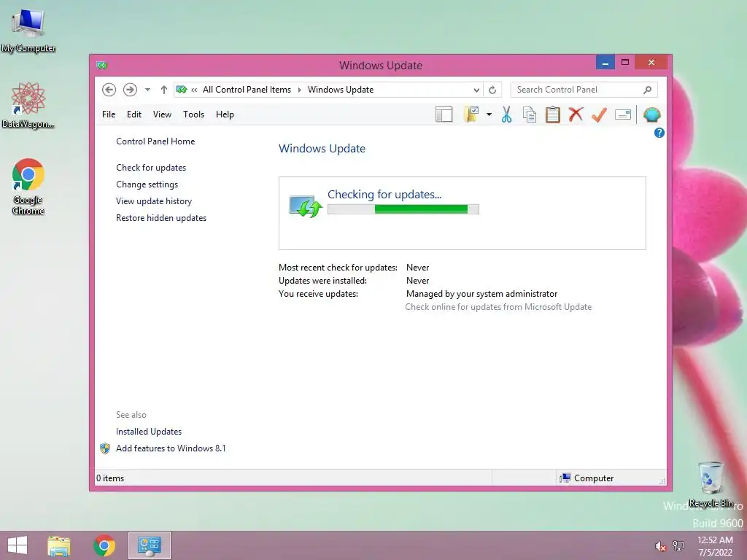
Task: Go up one level with the Up arrow
Action: click(x=164, y=90)
